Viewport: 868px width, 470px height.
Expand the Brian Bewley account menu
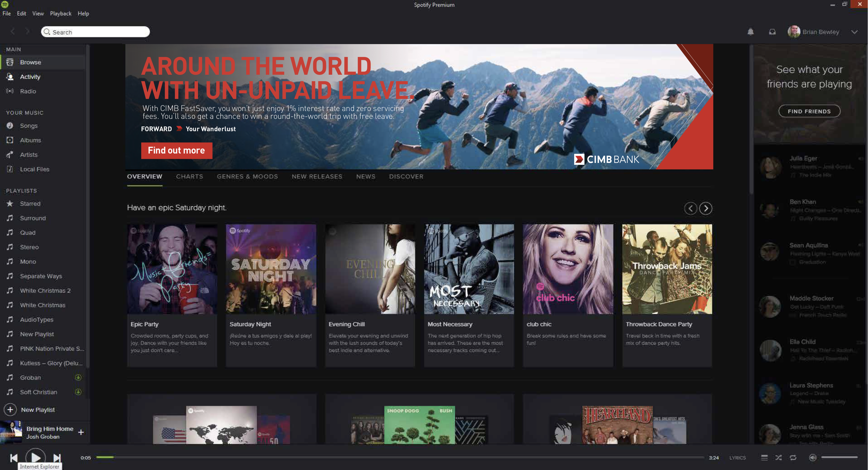click(x=854, y=32)
